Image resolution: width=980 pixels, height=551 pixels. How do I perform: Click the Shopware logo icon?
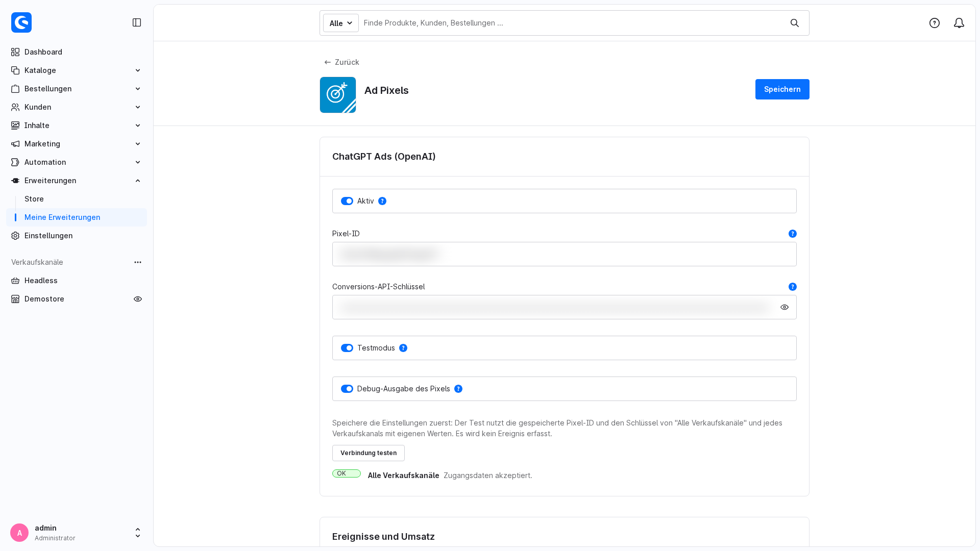[x=21, y=22]
